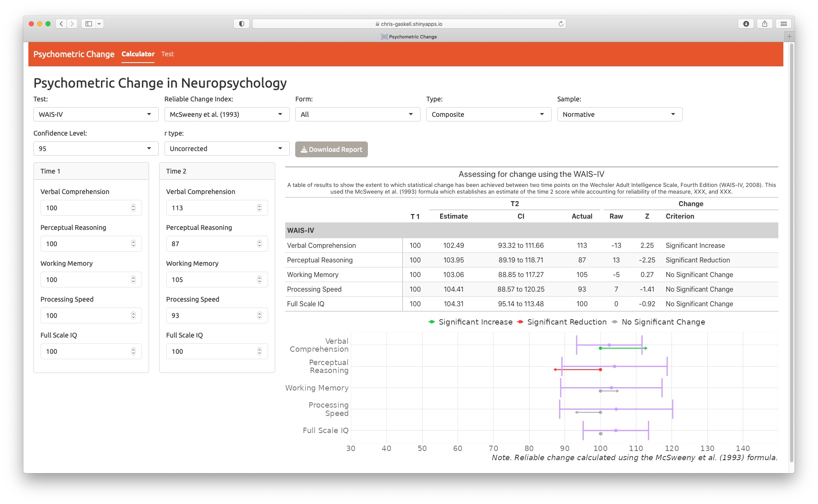
Task: Click Time 2 Working Memory stepper arrows
Action: click(x=259, y=280)
